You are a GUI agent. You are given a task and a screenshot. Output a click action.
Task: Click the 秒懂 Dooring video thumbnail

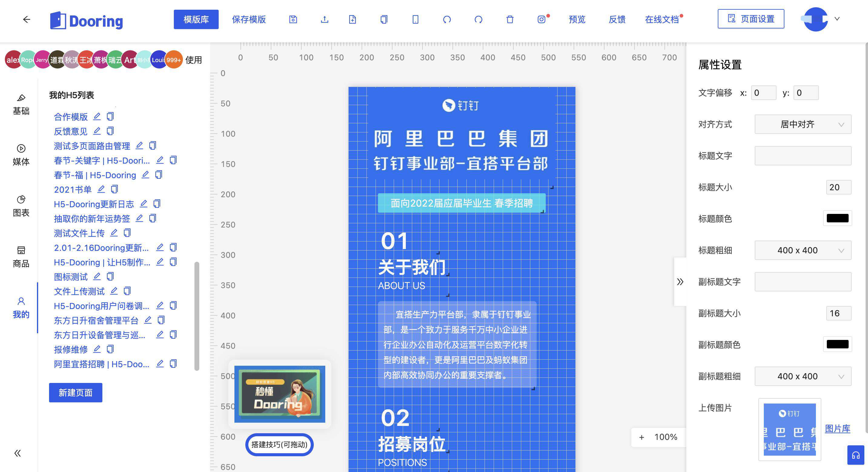(280, 394)
